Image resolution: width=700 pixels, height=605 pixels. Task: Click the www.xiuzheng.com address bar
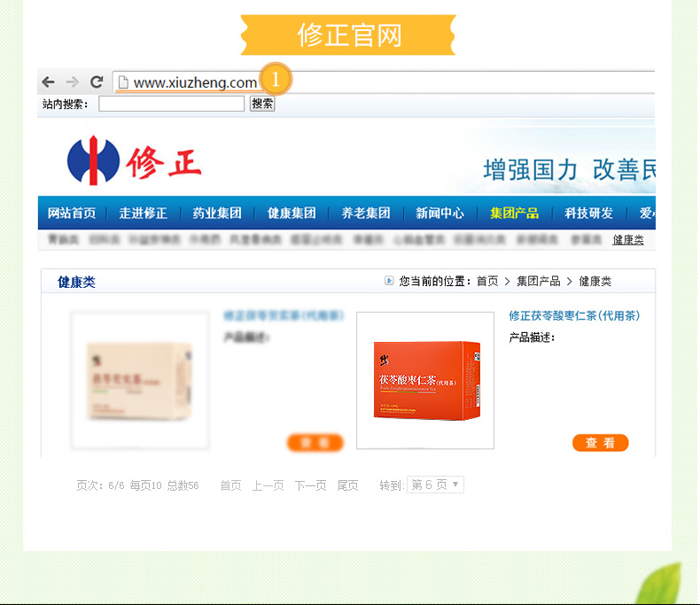coord(384,82)
